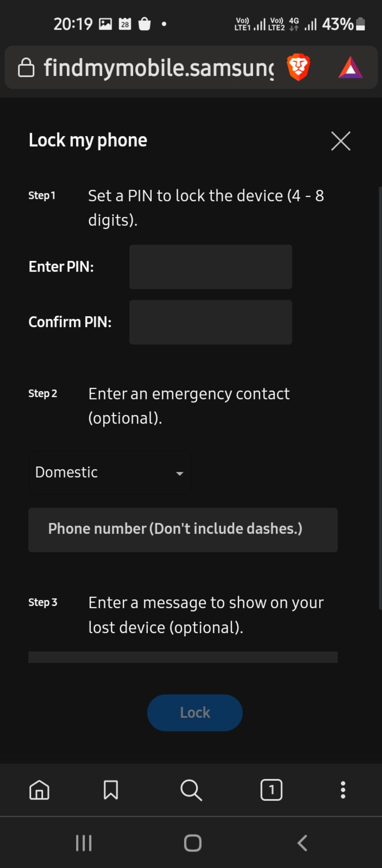Tap the lost device message box
Screen dimensions: 382x868
[183, 657]
